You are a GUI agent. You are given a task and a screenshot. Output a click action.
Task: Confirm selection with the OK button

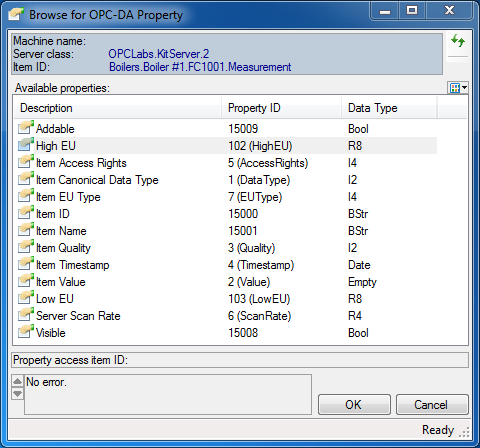pos(354,405)
